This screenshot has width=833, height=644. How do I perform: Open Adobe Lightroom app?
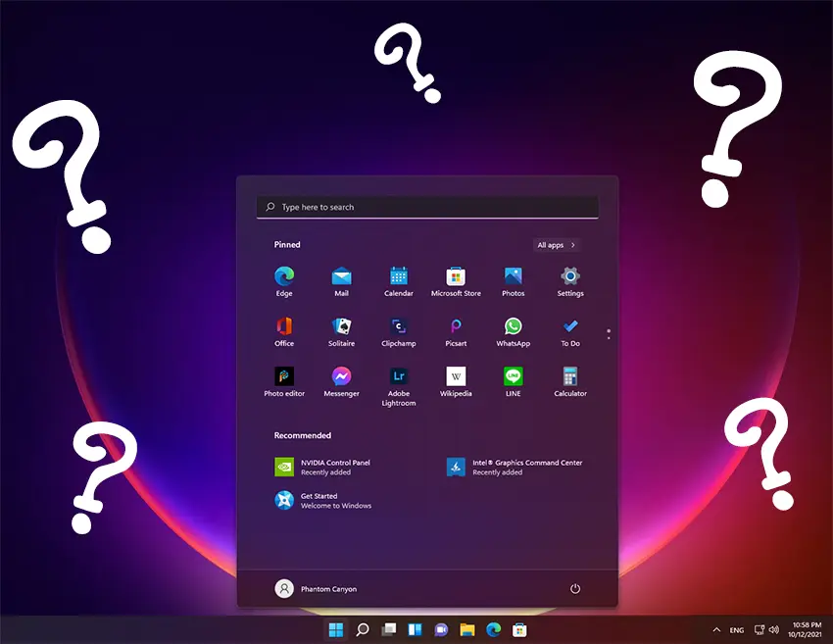pos(399,376)
